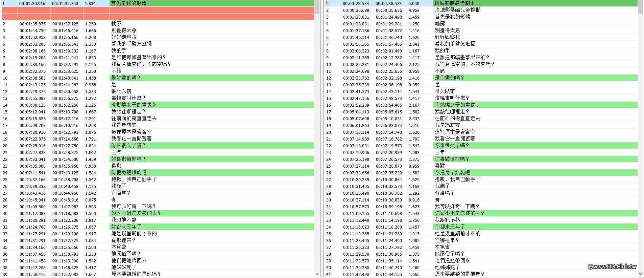Select the subtitle line 妳把身體烘乾吧

click(212, 173)
